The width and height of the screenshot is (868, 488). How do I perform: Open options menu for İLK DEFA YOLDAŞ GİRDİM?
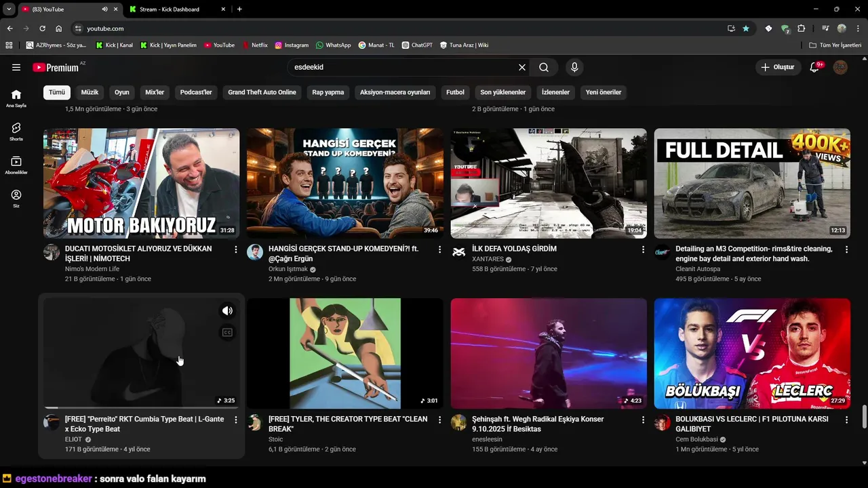[643, 249]
